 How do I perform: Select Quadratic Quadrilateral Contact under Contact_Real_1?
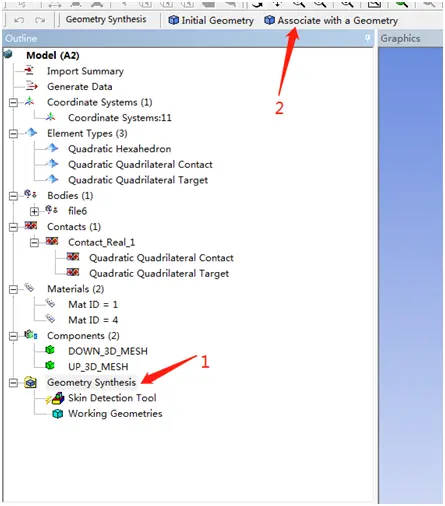point(161,258)
